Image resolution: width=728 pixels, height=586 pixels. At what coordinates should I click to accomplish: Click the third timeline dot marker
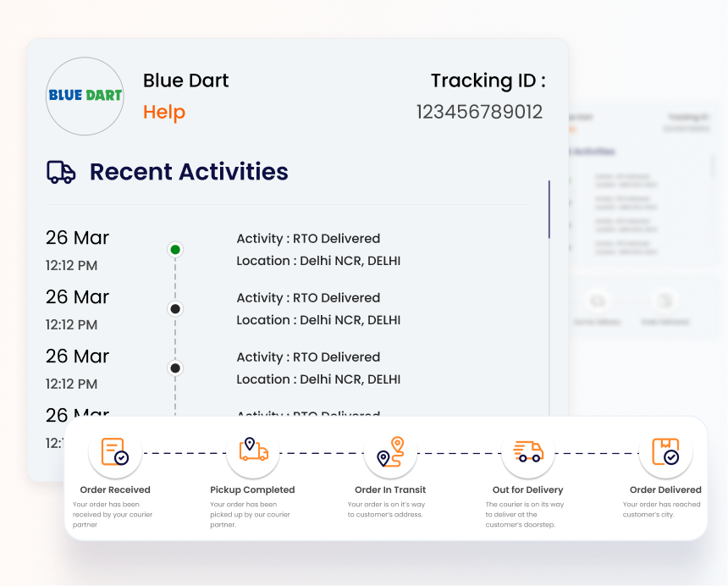click(x=175, y=368)
